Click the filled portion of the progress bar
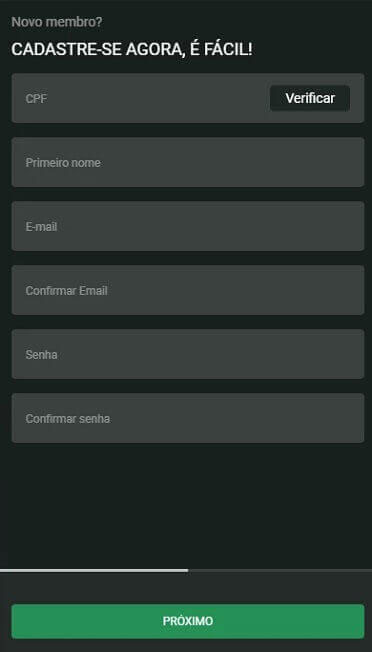372x652 pixels. click(94, 570)
